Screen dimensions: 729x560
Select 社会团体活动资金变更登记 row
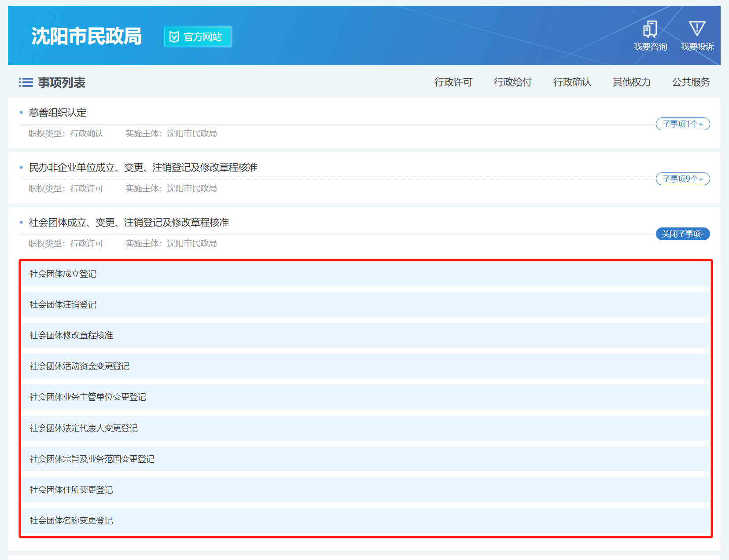pyautogui.click(x=80, y=366)
